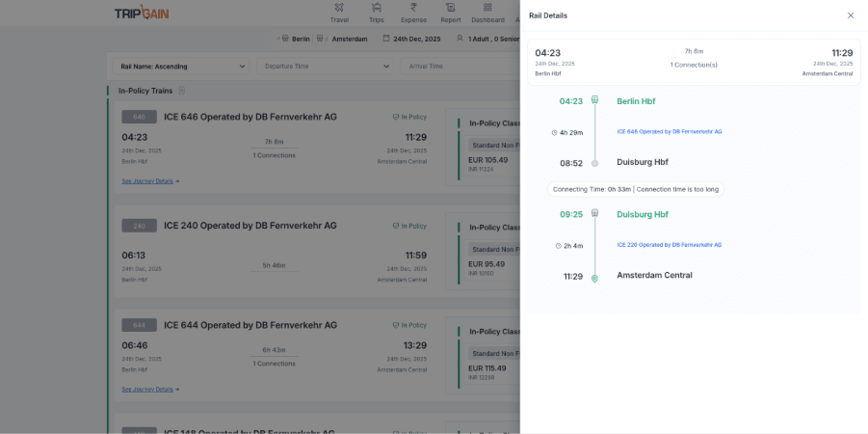The width and height of the screenshot is (868, 434).
Task: Click train icon at Duisburg Hbf 09:25
Action: (594, 214)
